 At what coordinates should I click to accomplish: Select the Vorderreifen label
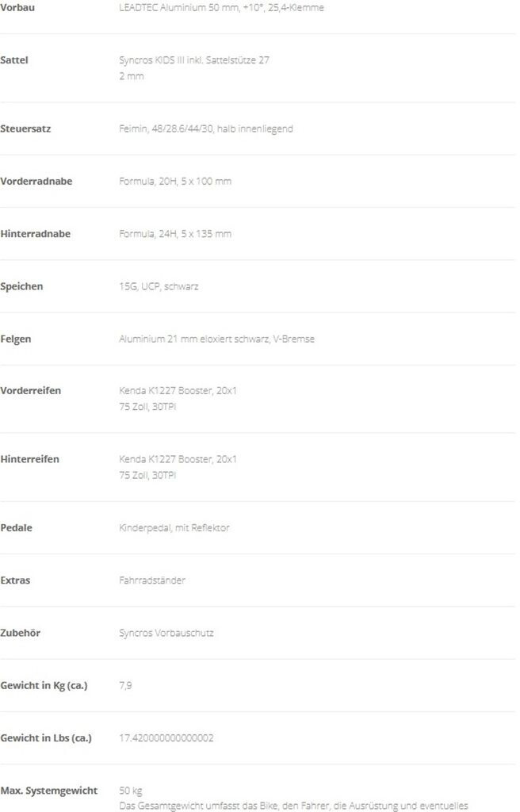point(31,391)
